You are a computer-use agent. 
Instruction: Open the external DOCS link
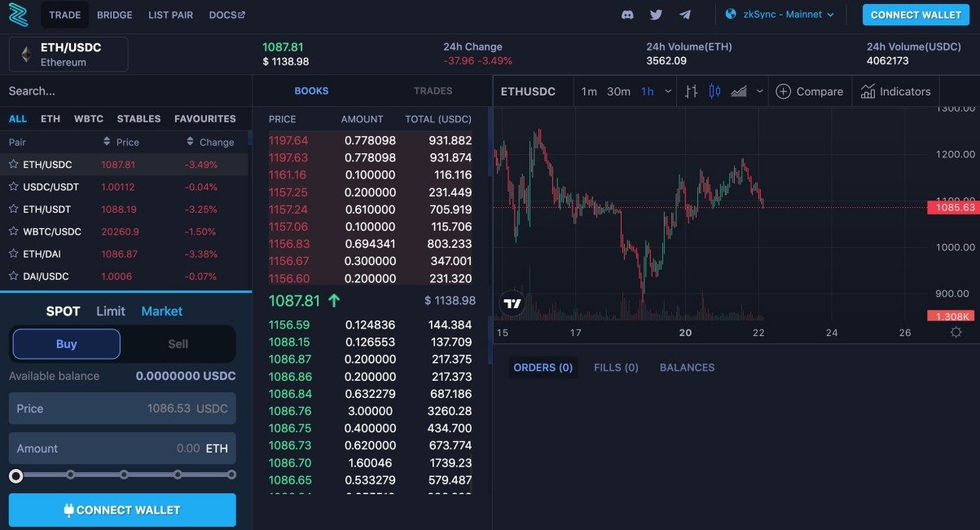[226, 15]
